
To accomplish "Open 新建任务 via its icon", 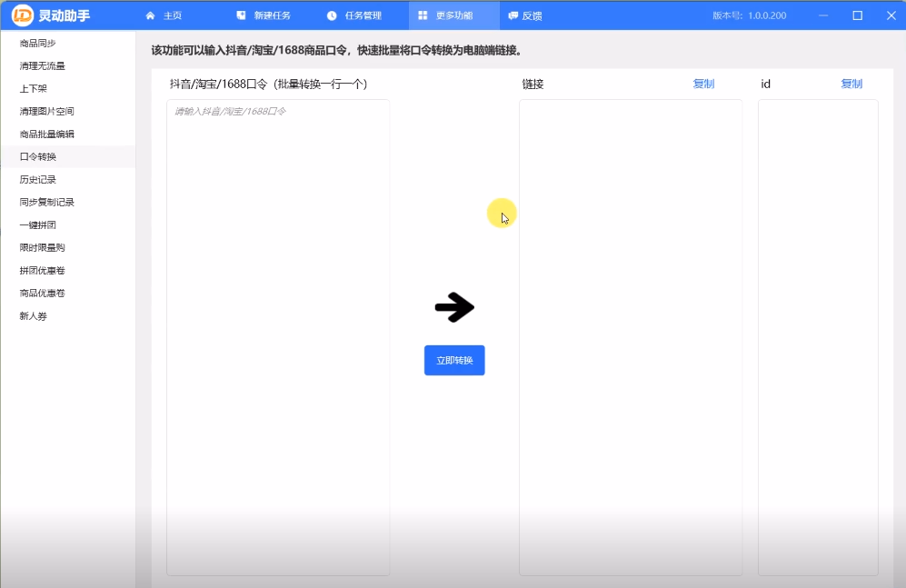I will [x=241, y=15].
